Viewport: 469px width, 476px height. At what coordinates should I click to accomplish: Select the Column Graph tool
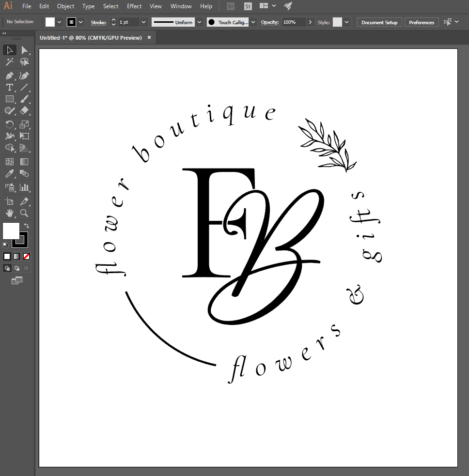tap(24, 187)
